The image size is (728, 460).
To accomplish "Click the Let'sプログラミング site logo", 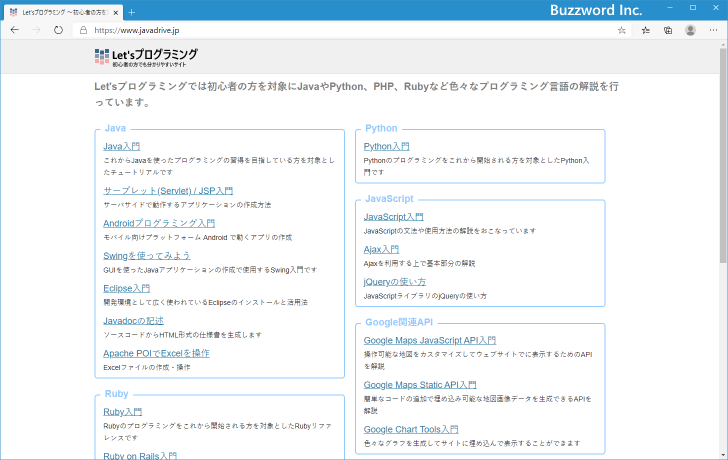I will click(146, 57).
